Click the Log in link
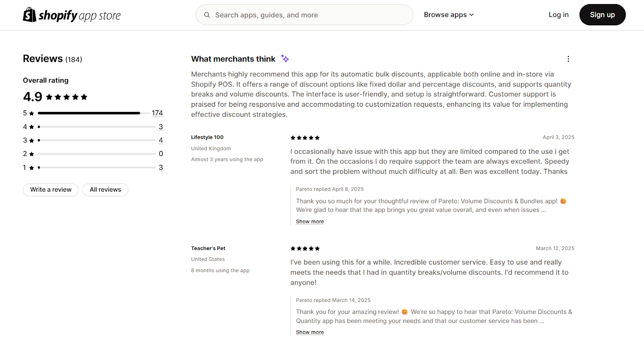The width and height of the screenshot is (644, 339). tap(558, 15)
